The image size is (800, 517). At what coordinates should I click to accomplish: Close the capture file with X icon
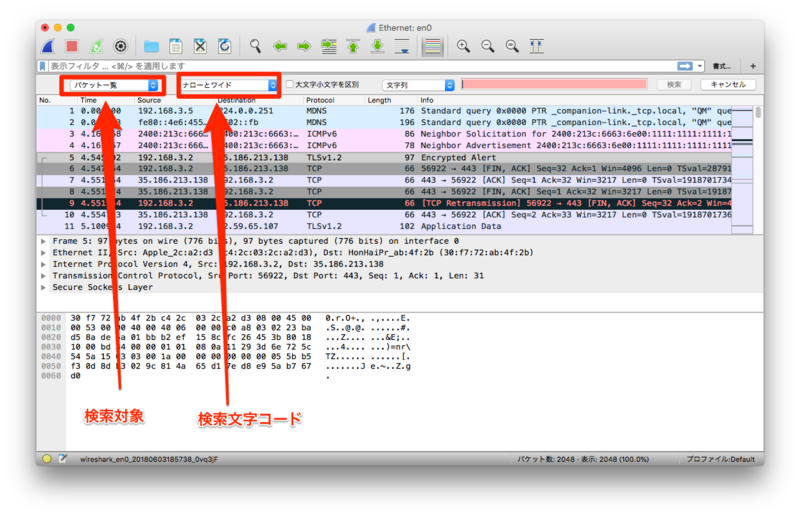200,46
